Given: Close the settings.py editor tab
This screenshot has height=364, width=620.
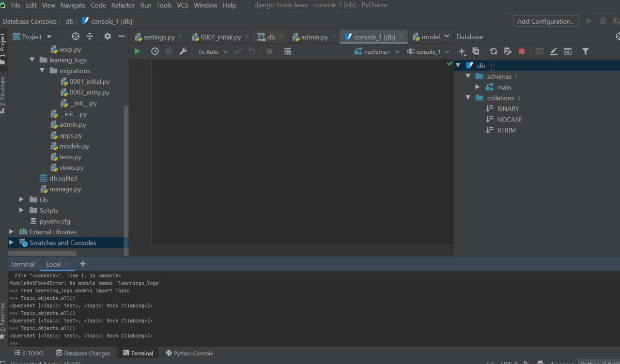Looking at the screenshot, I should (x=181, y=37).
